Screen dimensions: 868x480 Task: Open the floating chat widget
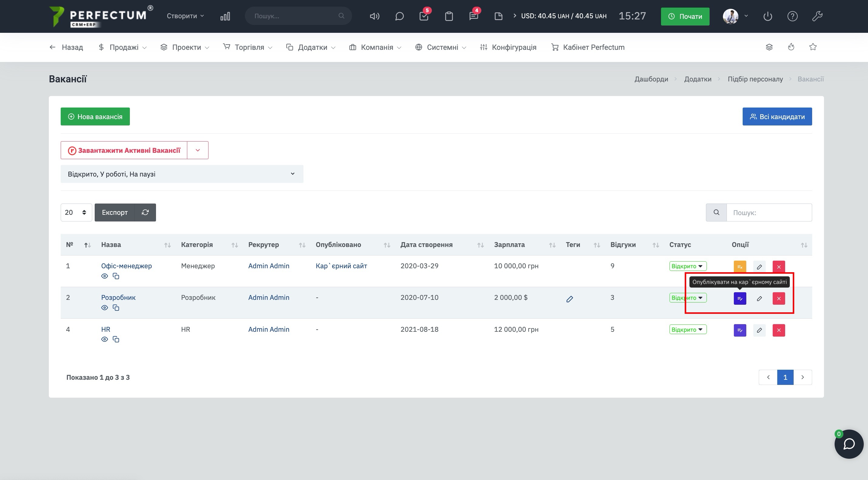pyautogui.click(x=849, y=444)
